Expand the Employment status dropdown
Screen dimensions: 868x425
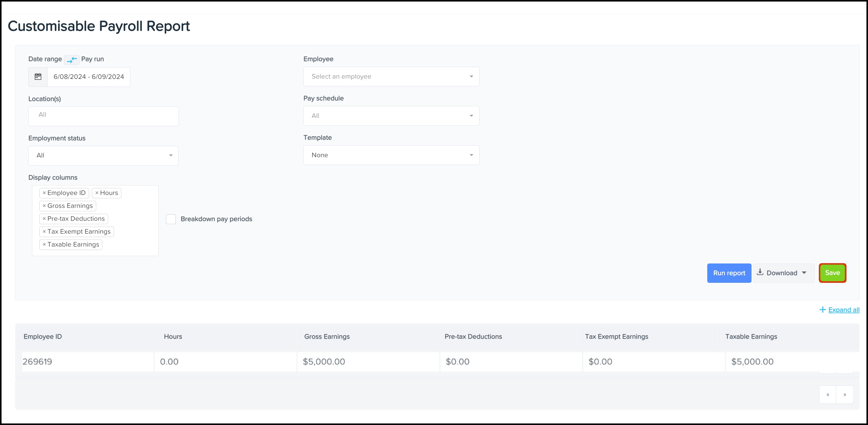click(x=104, y=155)
